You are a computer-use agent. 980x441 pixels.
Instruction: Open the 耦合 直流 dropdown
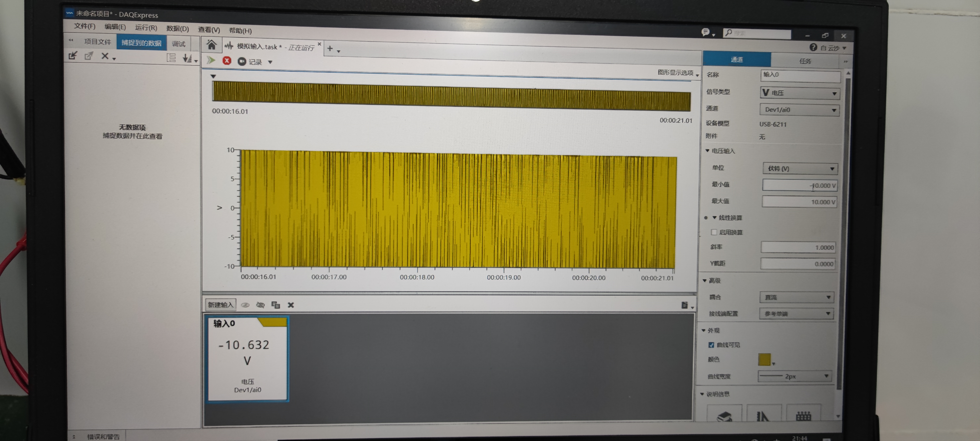797,297
